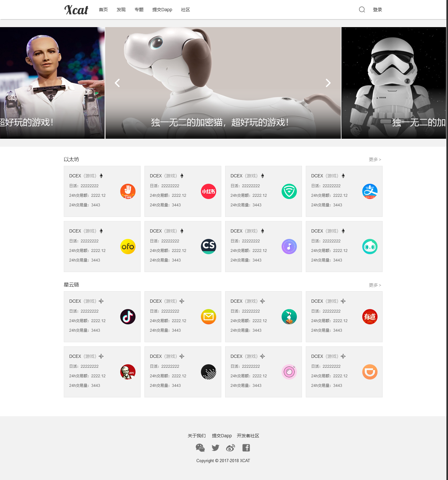Viewport: 448px width, 480px height.
Task: Open the Twitter bird icon
Action: tap(216, 448)
